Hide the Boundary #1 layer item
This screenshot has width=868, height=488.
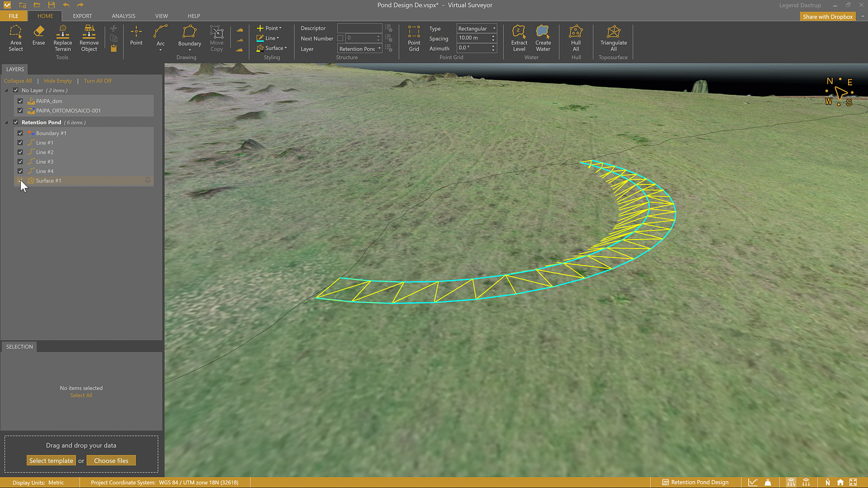click(x=20, y=133)
